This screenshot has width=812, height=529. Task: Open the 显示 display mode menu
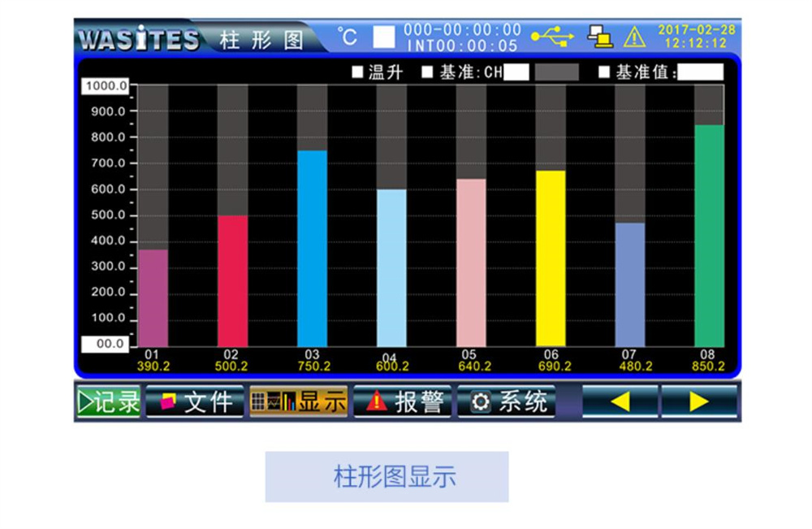(x=298, y=401)
